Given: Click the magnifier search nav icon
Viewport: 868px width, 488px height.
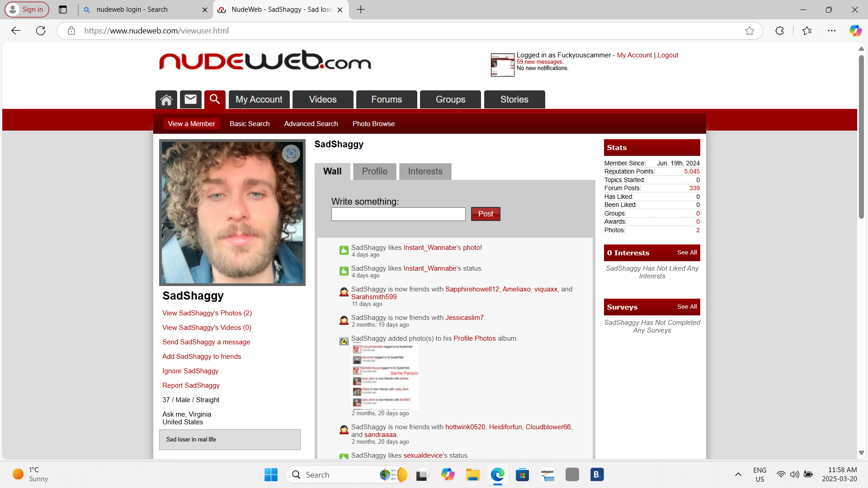Looking at the screenshot, I should (x=215, y=99).
